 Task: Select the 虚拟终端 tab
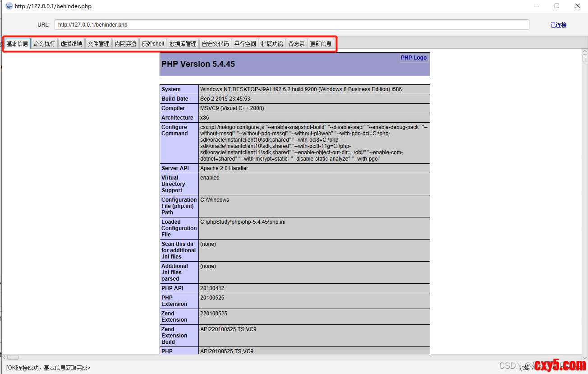pyautogui.click(x=71, y=44)
